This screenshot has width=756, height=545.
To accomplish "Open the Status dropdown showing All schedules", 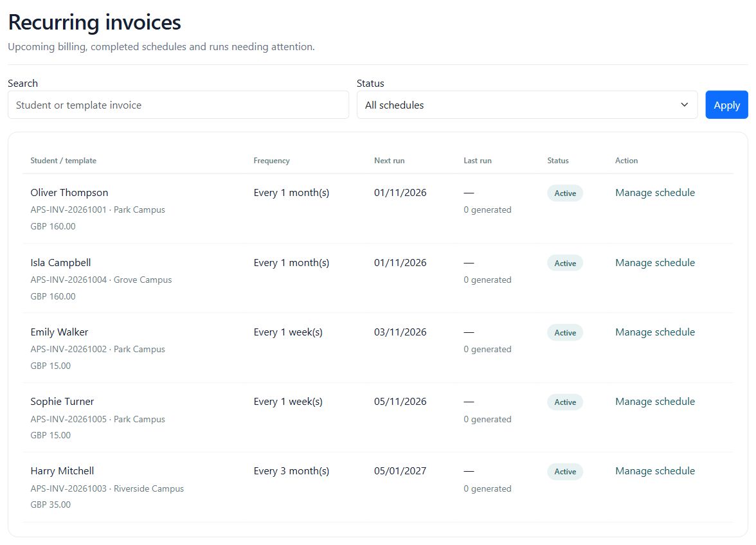I will coord(526,105).
